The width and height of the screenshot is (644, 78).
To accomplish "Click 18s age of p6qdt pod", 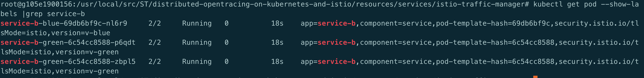I will coord(278,42).
